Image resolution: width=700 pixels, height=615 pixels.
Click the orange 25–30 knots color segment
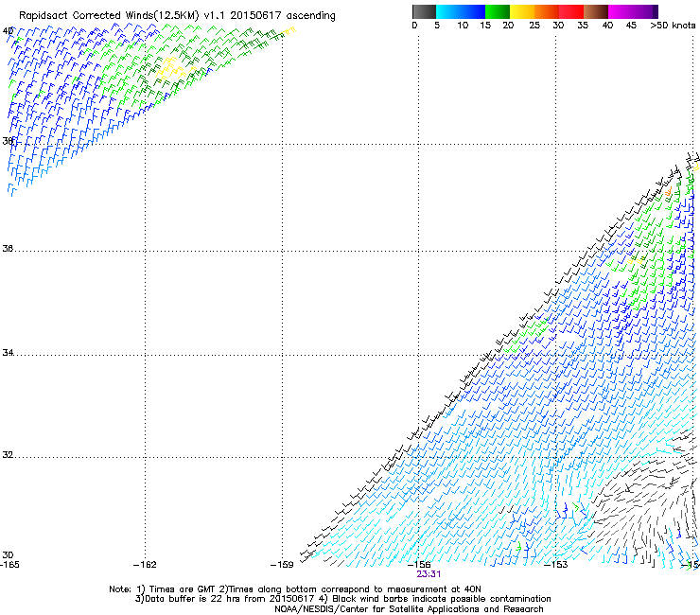click(547, 11)
